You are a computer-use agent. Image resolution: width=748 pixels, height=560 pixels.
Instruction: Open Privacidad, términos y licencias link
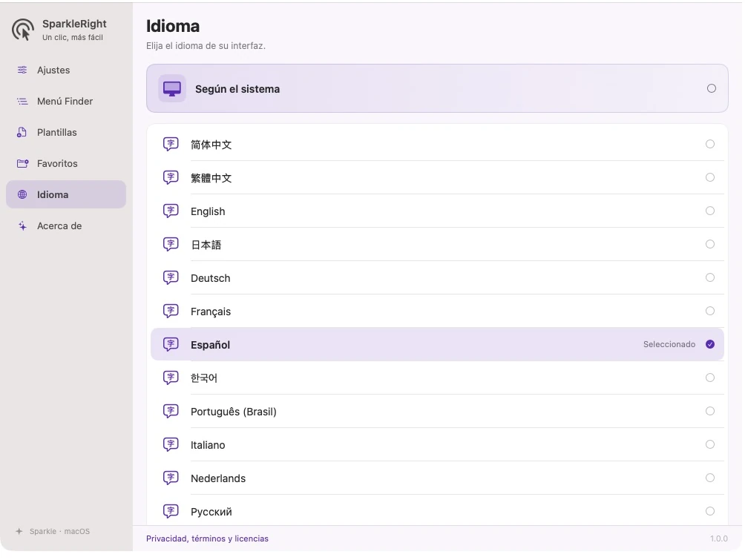click(x=207, y=538)
